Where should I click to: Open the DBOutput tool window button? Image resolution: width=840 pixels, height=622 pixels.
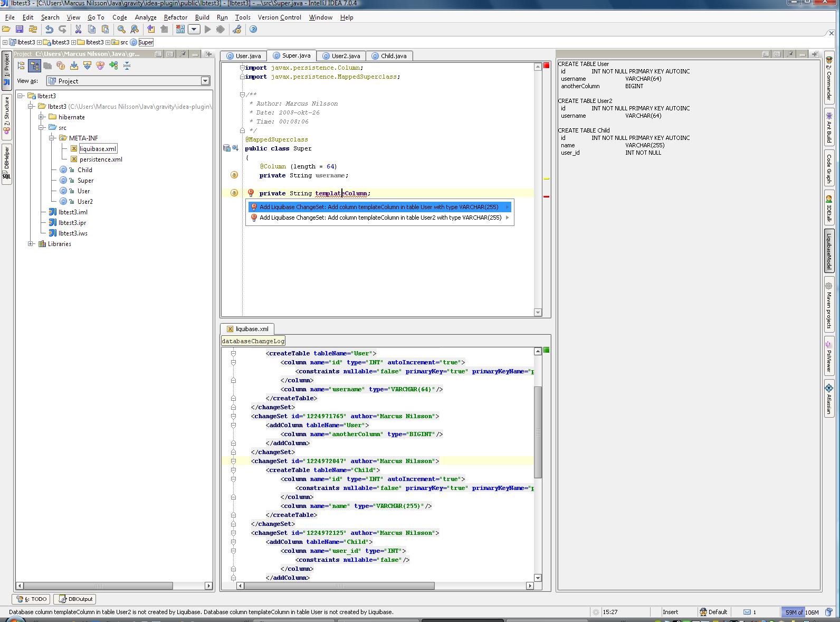[75, 599]
